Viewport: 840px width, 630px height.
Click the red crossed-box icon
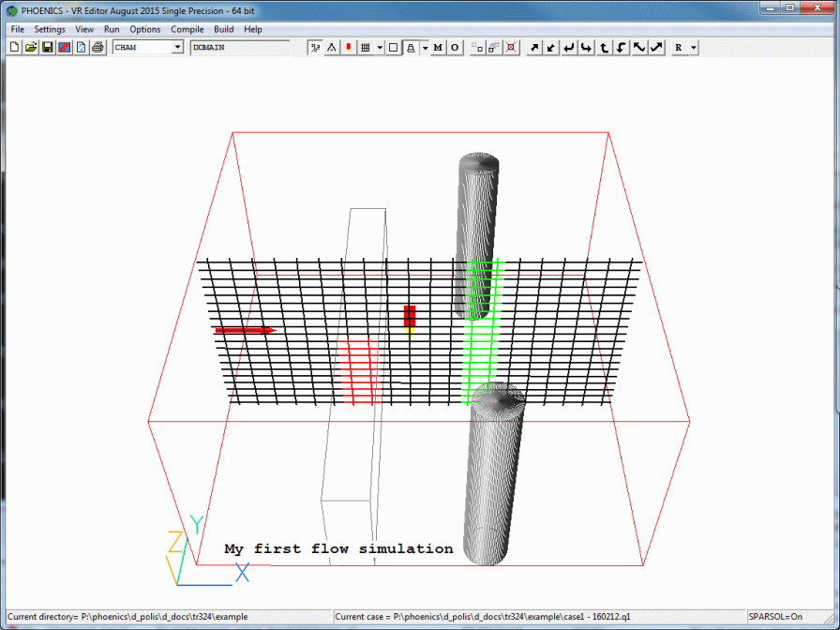(510, 47)
